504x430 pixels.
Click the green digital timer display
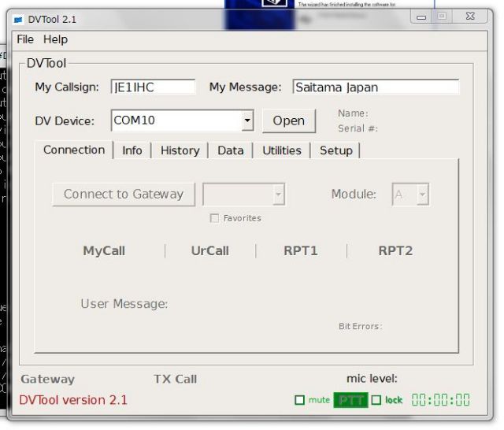[440, 400]
